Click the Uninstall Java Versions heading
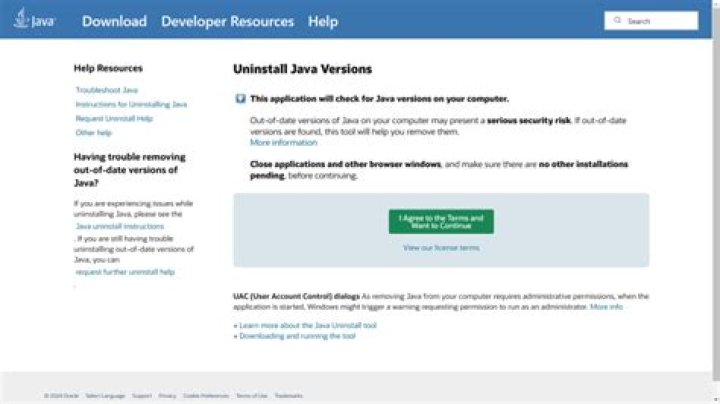Screen dimensions: 720x404 coord(303,69)
